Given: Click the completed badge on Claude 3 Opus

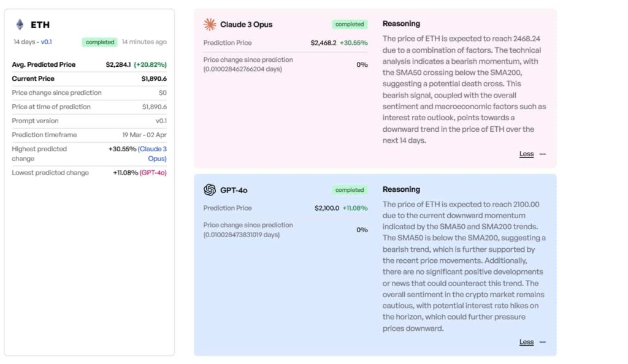Looking at the screenshot, I should (x=350, y=25).
